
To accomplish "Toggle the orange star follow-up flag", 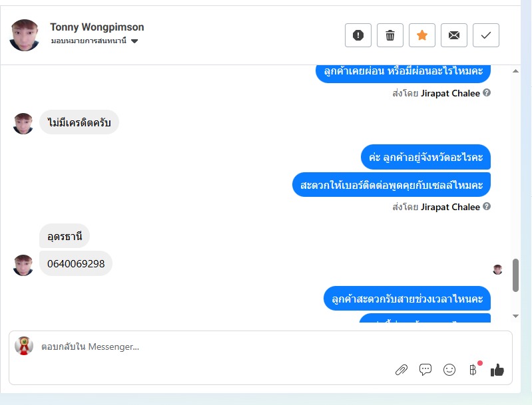I will [x=421, y=35].
